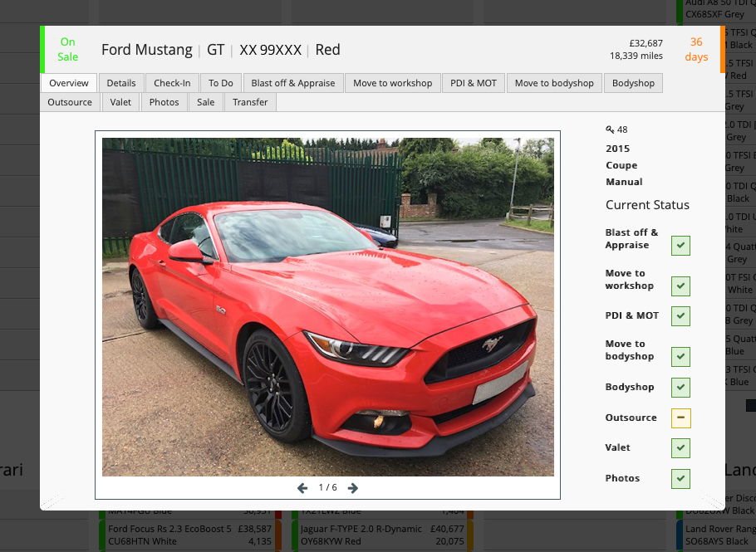Open Land Rover SO68AYS Black card in background
The image size is (756, 552).
(x=716, y=535)
